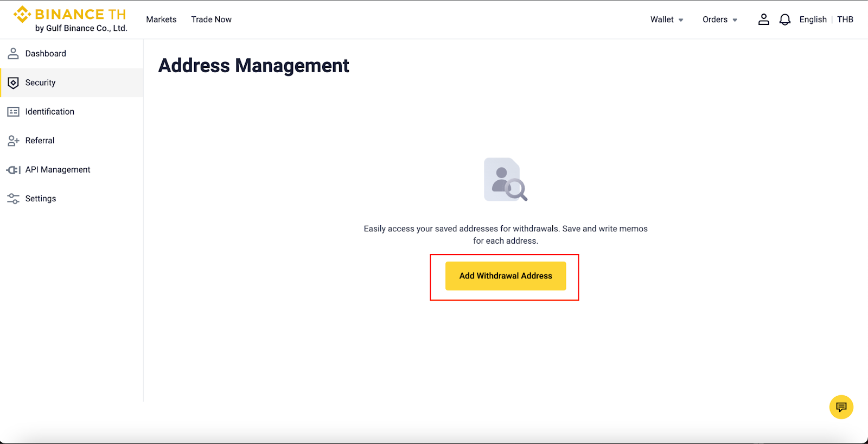868x444 pixels.
Task: Open the user profile icon
Action: pos(763,20)
